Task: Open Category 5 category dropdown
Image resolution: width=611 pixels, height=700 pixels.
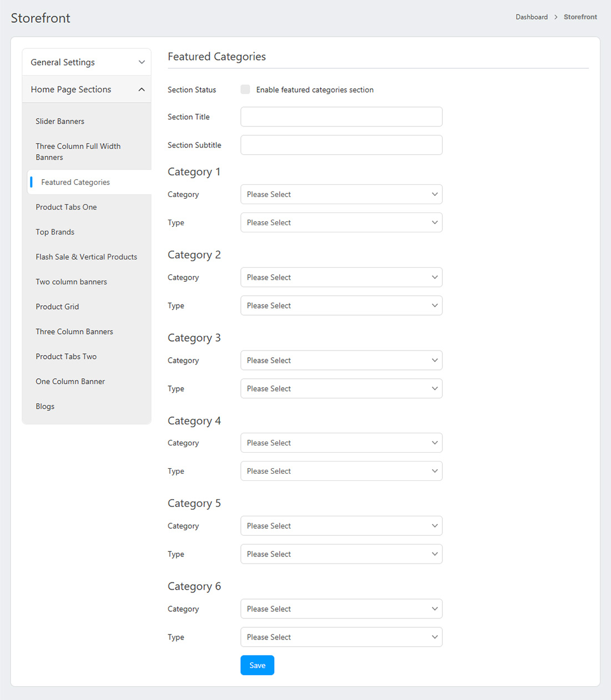Action: pyautogui.click(x=341, y=526)
